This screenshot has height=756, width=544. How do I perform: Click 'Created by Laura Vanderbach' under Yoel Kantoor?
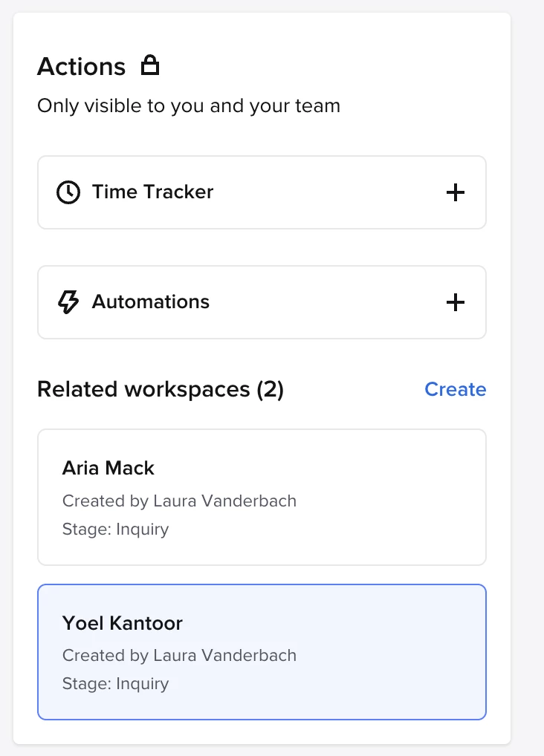(x=179, y=656)
